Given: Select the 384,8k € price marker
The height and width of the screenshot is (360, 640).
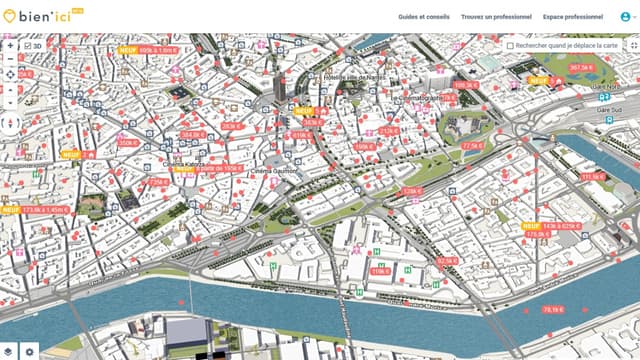Looking at the screenshot, I should [193, 135].
